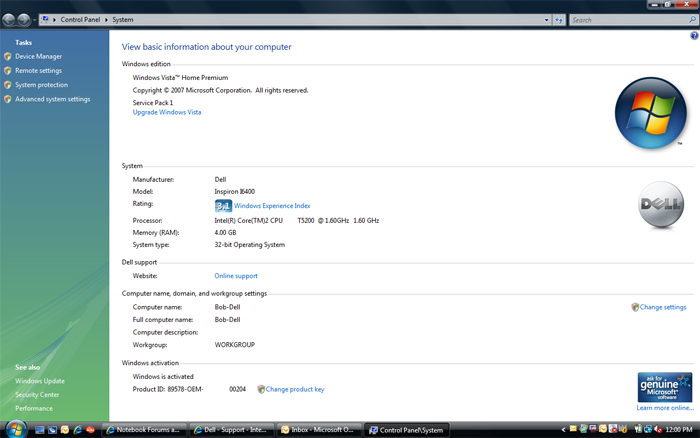Launch Internet Explorer from quick launch

[x=78, y=430]
